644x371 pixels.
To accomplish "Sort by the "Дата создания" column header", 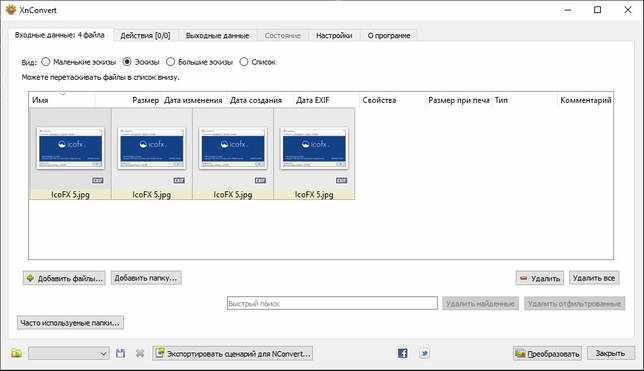I will [260, 100].
